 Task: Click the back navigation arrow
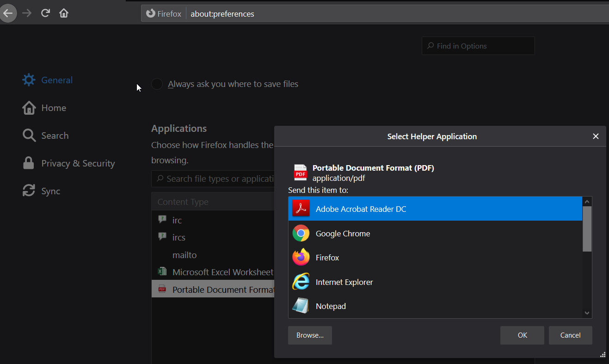click(8, 13)
